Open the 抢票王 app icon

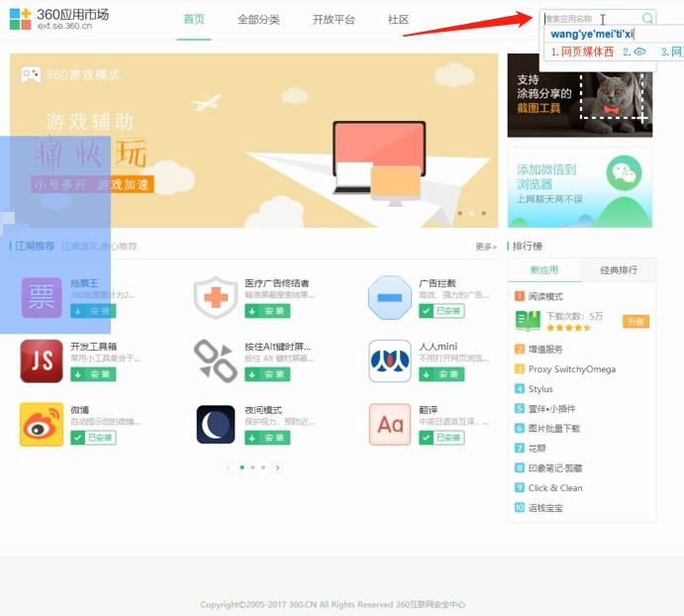(x=42, y=297)
